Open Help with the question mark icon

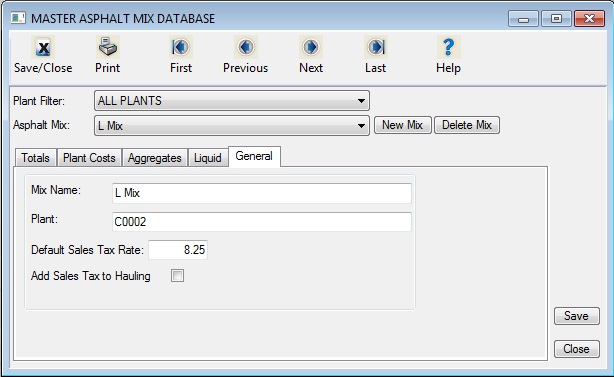448,47
